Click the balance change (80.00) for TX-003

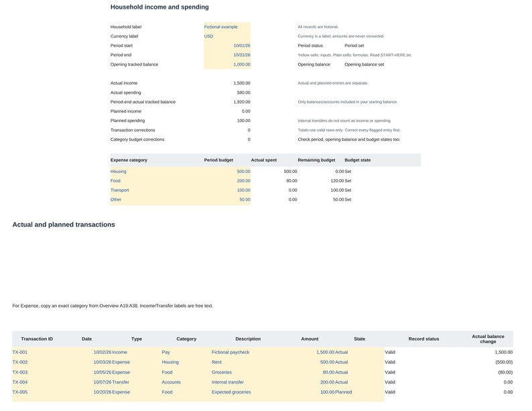pyautogui.click(x=505, y=372)
